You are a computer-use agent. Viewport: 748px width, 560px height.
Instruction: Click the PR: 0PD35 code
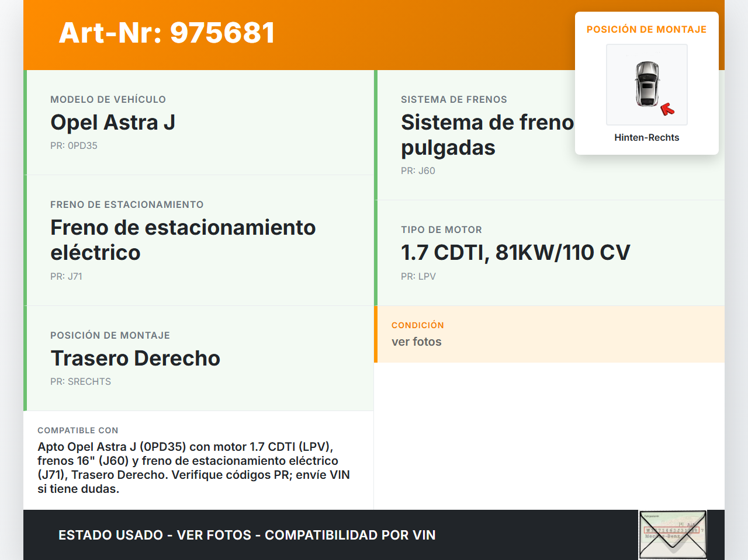click(74, 145)
